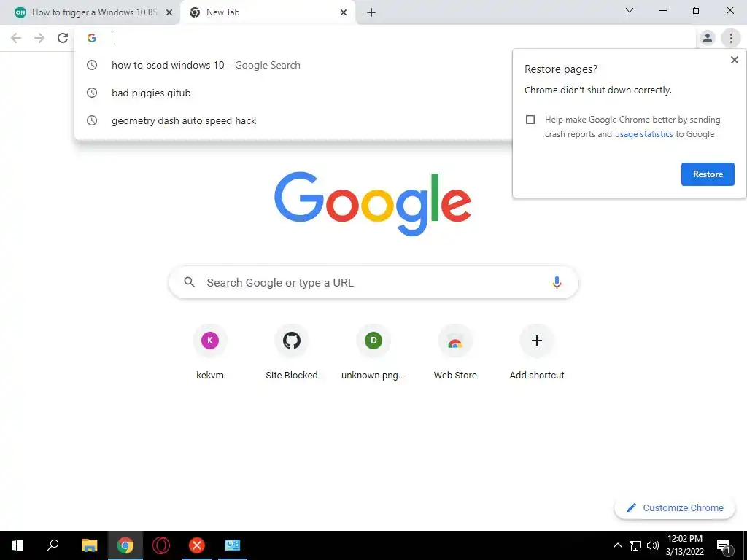
Task: Go back using the back arrow
Action: pos(16,38)
